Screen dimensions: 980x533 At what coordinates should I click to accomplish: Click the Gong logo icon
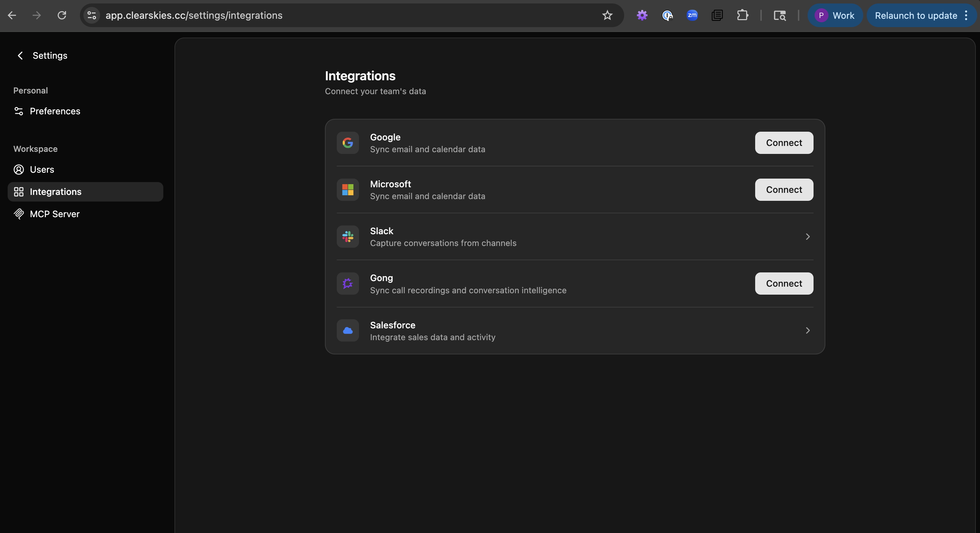pos(347,284)
